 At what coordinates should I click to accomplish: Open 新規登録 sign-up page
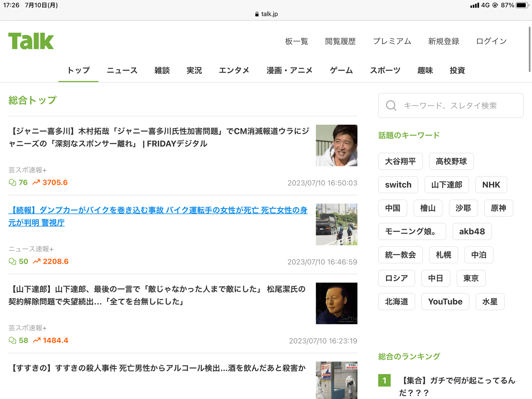[444, 41]
